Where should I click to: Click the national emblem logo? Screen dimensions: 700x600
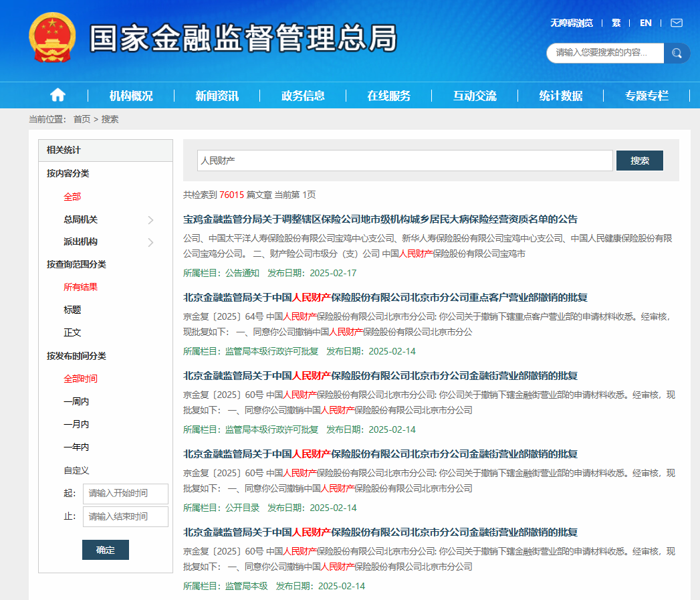[x=52, y=37]
